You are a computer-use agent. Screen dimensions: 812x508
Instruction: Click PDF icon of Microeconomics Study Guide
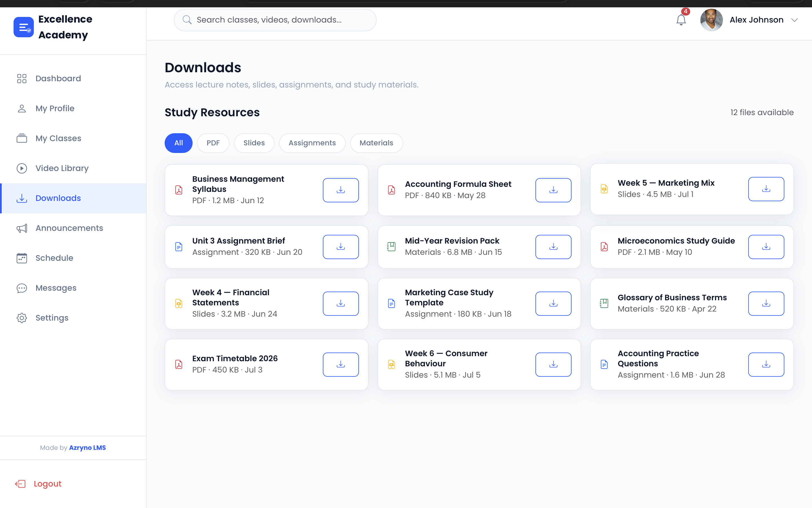[604, 247]
